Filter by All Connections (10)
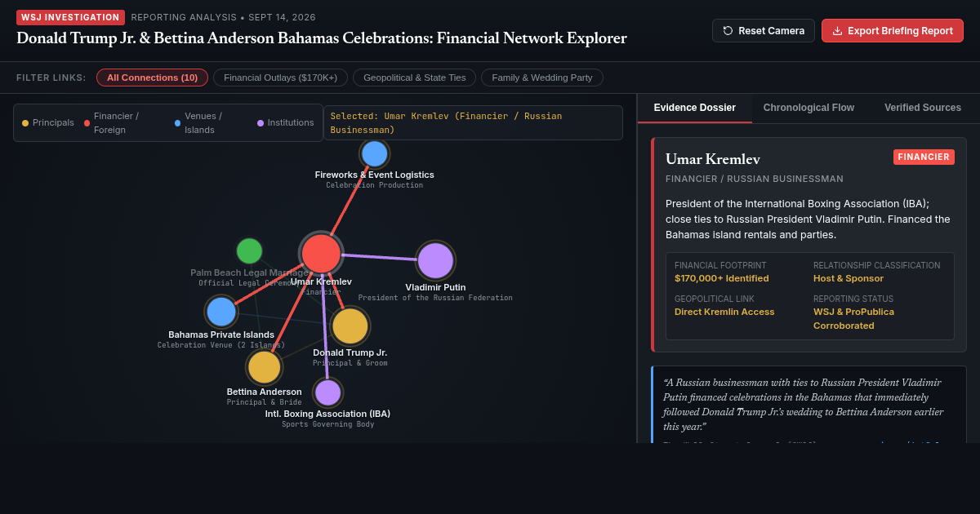The width and height of the screenshot is (980, 514). point(152,78)
